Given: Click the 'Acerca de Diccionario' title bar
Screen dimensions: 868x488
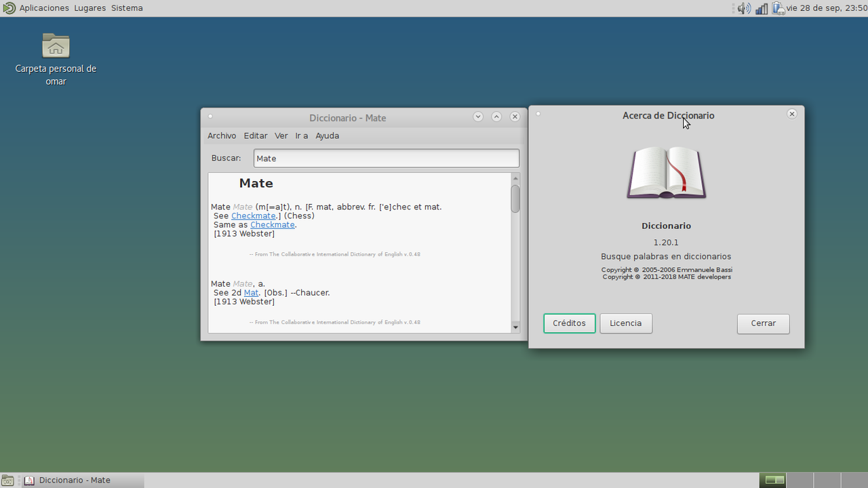Looking at the screenshot, I should tap(668, 115).
